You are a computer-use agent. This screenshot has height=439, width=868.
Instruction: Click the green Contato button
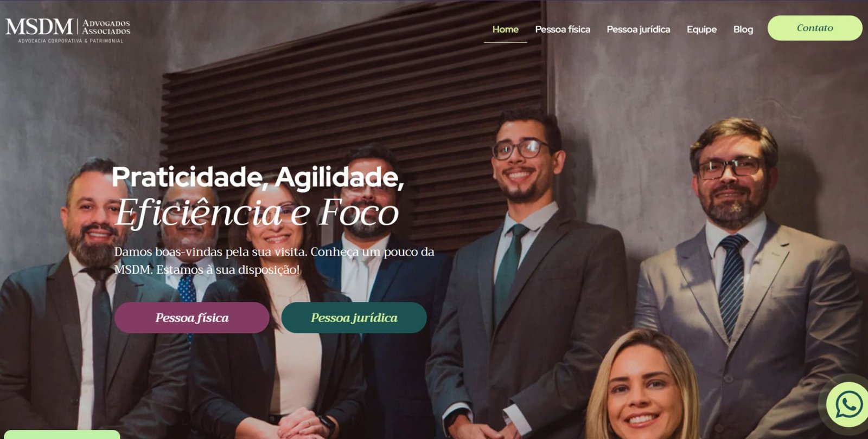tap(814, 28)
